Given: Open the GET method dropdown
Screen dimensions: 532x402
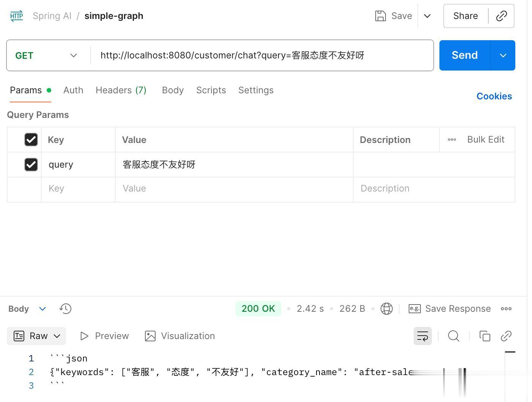Looking at the screenshot, I should tap(46, 55).
